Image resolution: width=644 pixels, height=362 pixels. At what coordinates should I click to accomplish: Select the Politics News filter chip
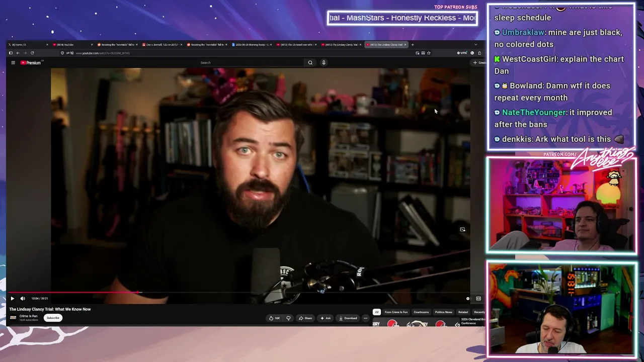444,312
